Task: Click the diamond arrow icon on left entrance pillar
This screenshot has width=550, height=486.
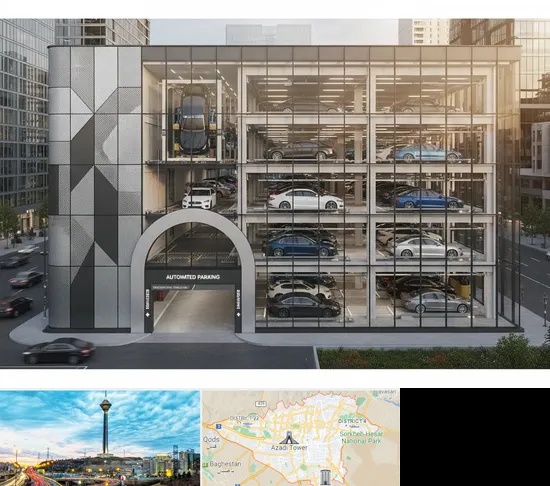Action: (x=148, y=314)
